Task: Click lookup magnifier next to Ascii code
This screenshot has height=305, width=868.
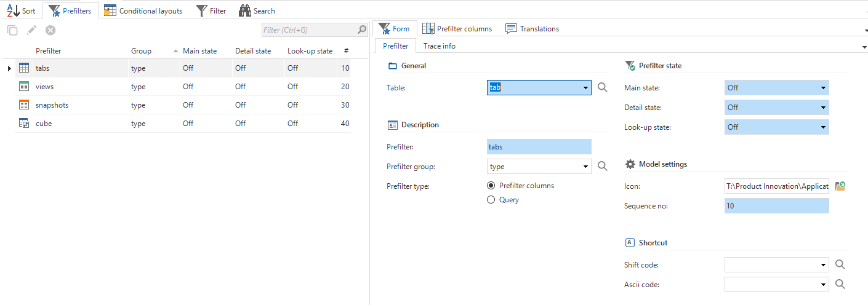Action: click(x=840, y=285)
